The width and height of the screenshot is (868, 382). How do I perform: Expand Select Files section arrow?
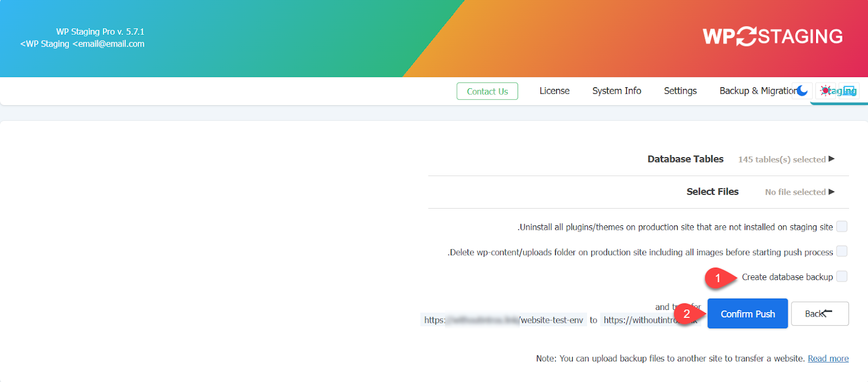pyautogui.click(x=832, y=191)
